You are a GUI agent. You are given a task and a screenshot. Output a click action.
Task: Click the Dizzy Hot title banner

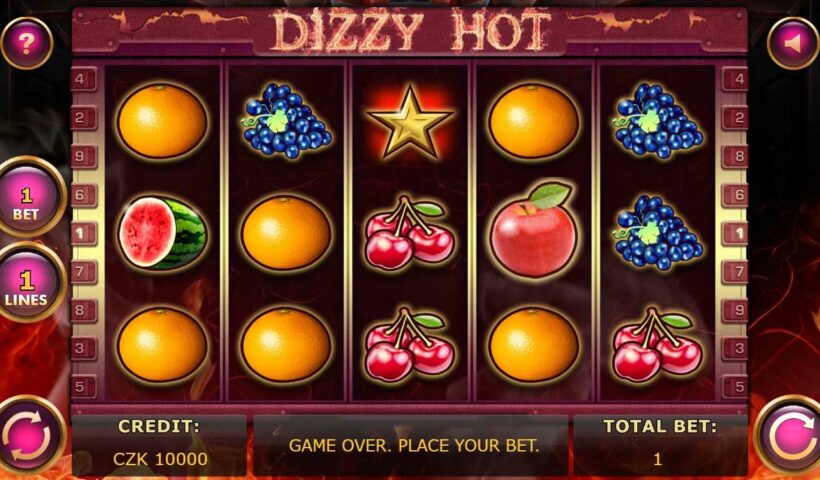(x=410, y=30)
